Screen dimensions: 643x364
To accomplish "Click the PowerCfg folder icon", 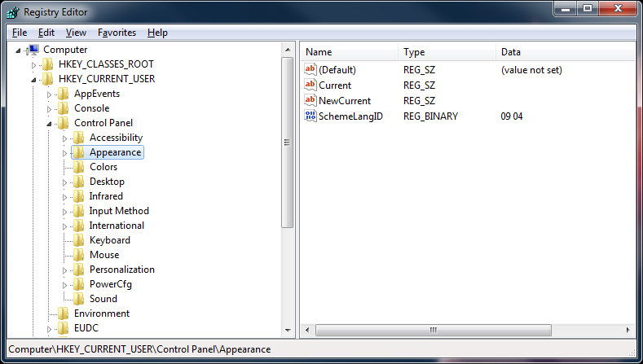I will 79,284.
